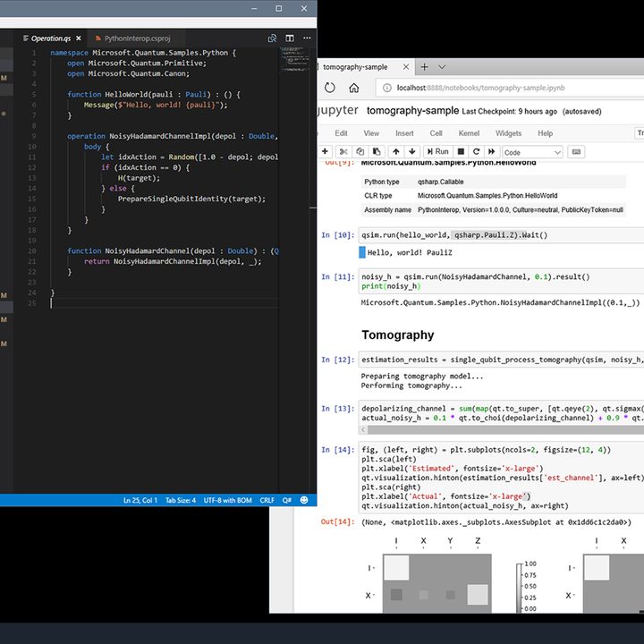Open the Jupyter Kernel menu
Viewport: 644px width, 644px height.
click(x=469, y=133)
